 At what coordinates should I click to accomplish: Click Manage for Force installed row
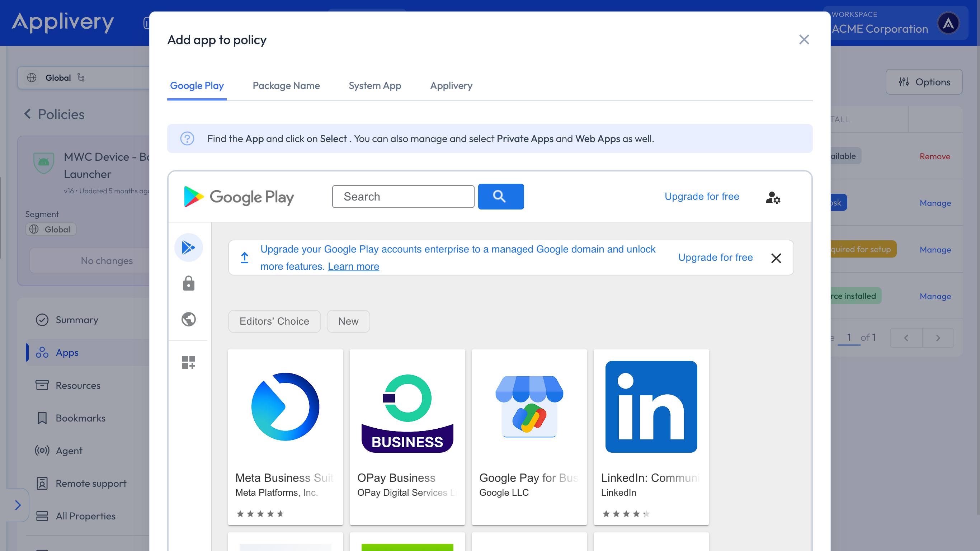tap(935, 296)
